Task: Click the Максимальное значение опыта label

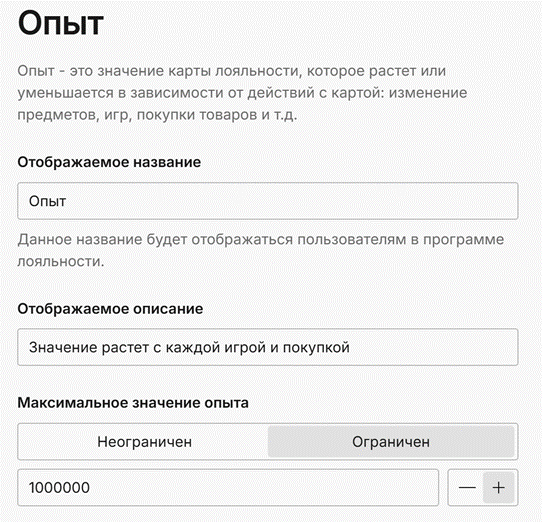Action: [133, 403]
